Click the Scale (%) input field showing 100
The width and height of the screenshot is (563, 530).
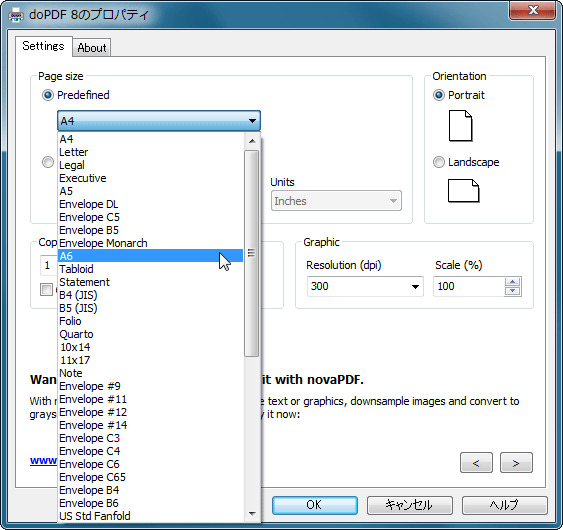click(x=469, y=286)
